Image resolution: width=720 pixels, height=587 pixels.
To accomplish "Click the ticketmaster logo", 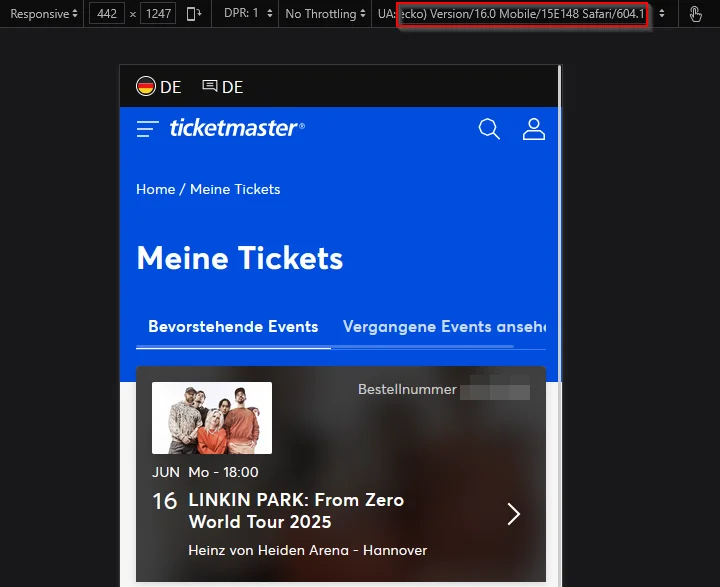I will [x=237, y=128].
